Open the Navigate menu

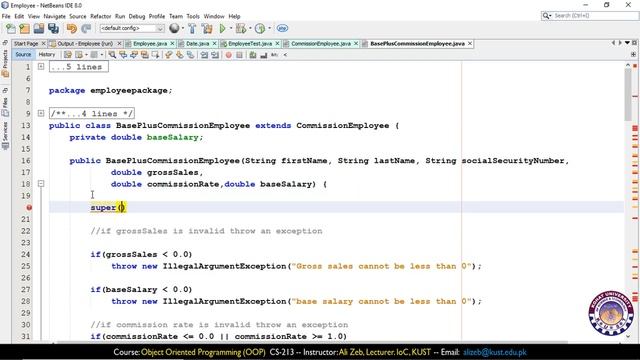tap(54, 16)
